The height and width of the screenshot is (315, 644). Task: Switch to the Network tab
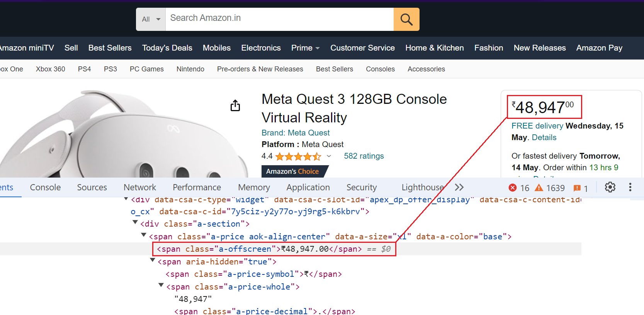[x=140, y=187]
